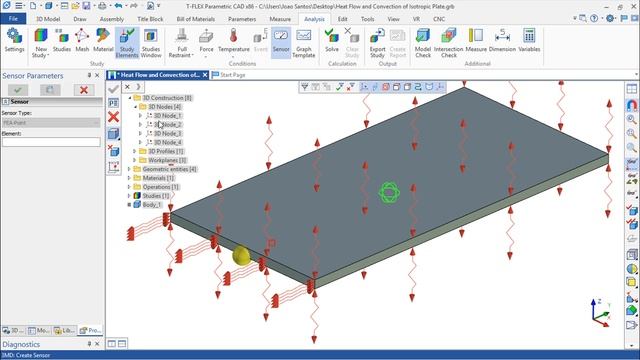Screen dimensions: 640x360
Task: Run the Solve calculation
Action: pyautogui.click(x=332, y=41)
